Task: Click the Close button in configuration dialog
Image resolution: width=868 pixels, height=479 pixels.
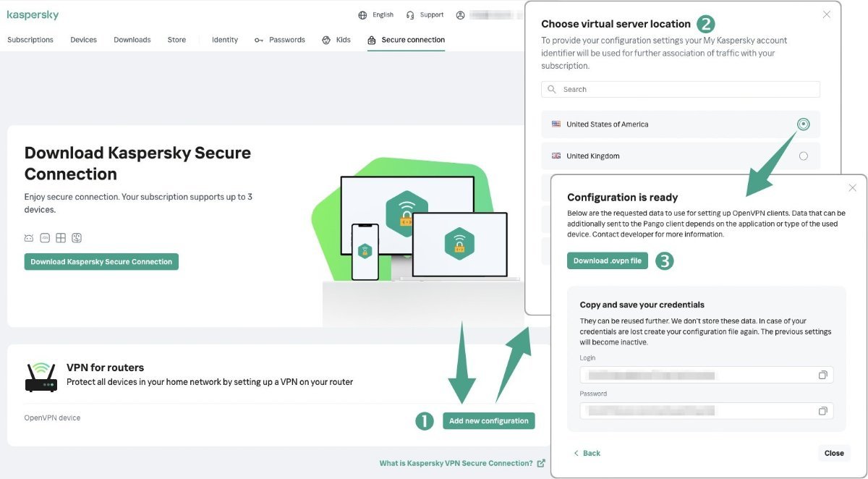Action: tap(834, 453)
